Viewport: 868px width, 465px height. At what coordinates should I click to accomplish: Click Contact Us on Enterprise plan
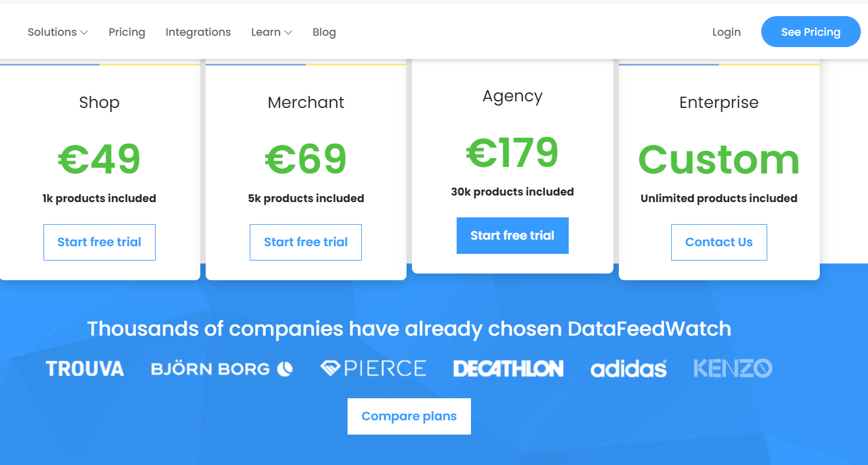(719, 242)
